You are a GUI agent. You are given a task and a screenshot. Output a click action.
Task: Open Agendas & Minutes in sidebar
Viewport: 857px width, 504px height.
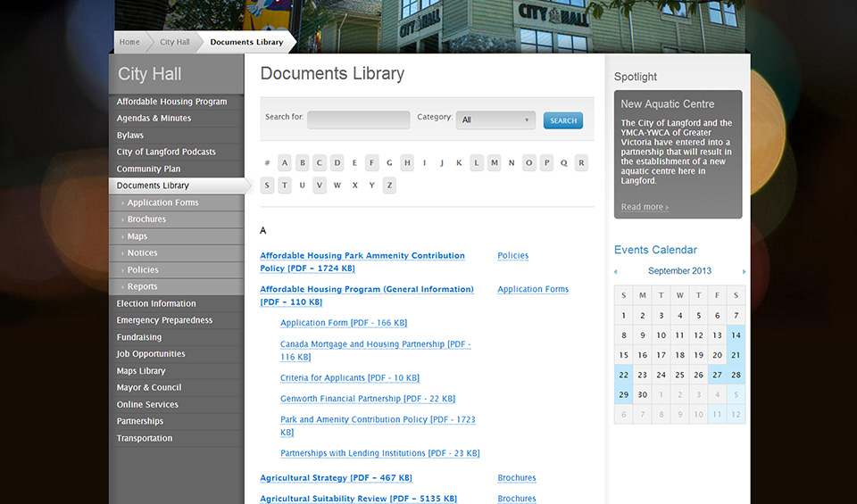click(154, 119)
